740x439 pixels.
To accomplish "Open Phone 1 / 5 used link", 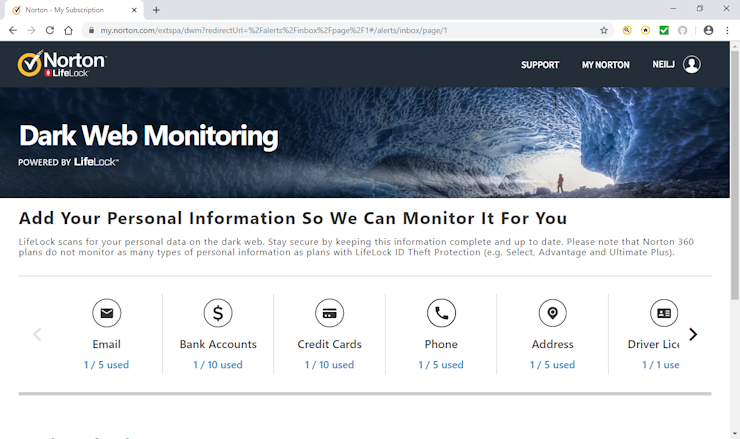I will tap(441, 365).
